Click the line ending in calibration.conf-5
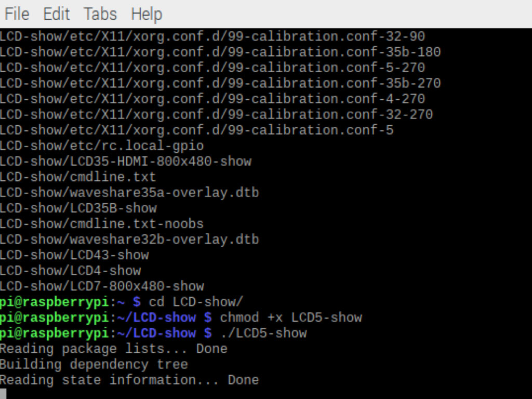The height and width of the screenshot is (399, 532). click(197, 130)
